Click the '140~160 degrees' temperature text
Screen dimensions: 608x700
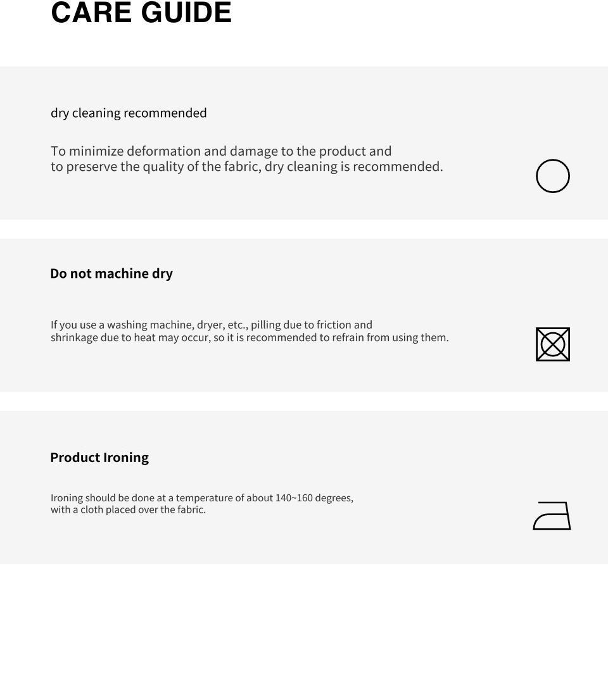[314, 497]
